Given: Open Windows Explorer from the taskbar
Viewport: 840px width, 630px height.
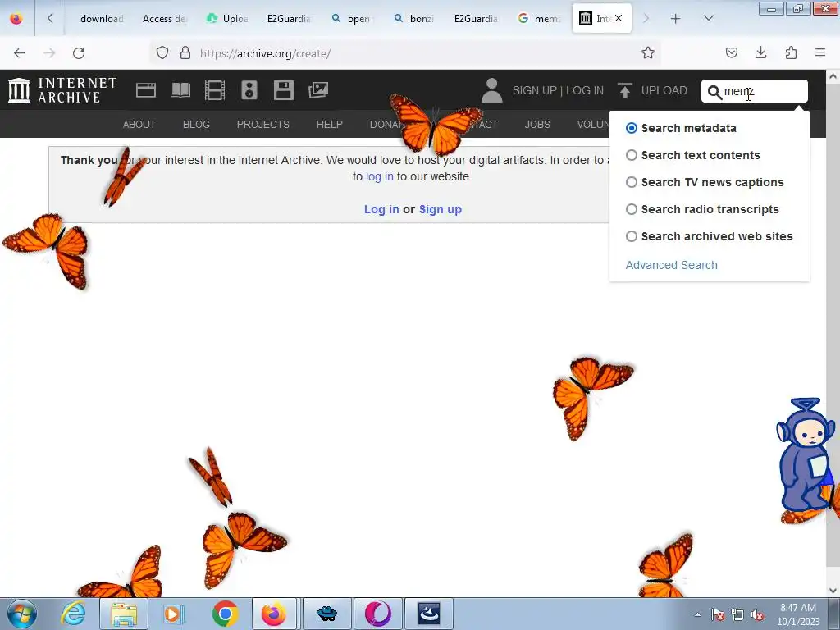Looking at the screenshot, I should [x=124, y=614].
